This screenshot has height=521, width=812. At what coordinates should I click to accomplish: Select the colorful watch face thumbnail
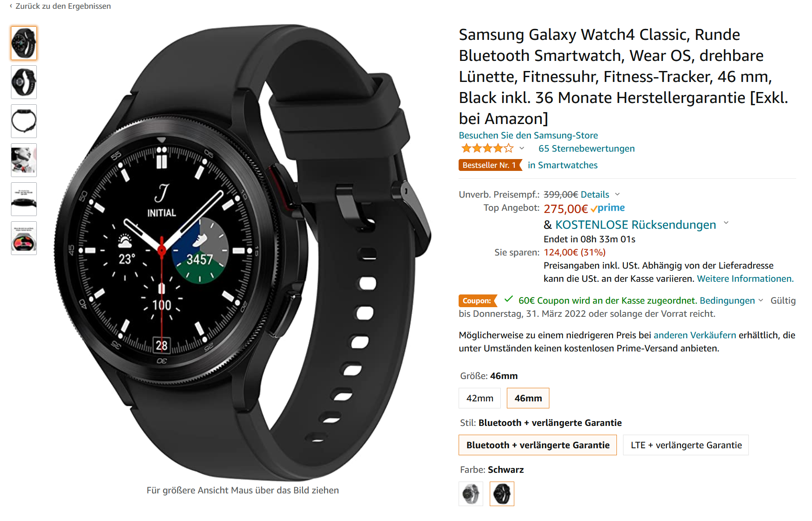[24, 238]
